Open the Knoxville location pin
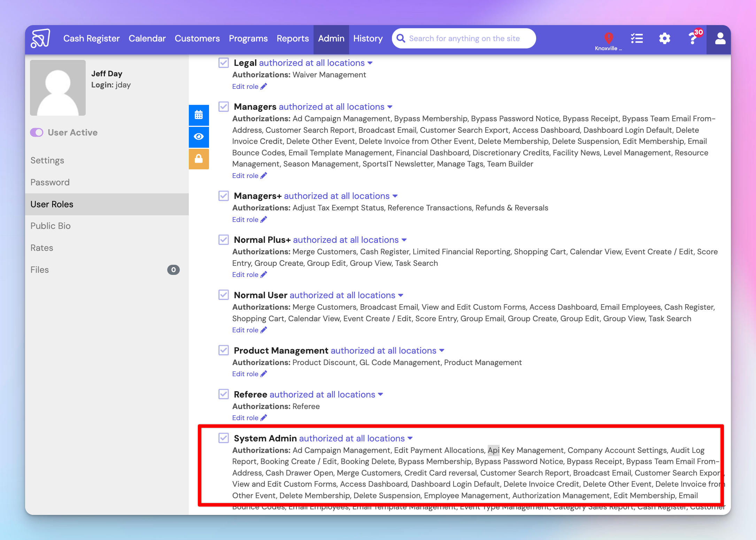Screen dimensions: 756x540 (x=609, y=38)
